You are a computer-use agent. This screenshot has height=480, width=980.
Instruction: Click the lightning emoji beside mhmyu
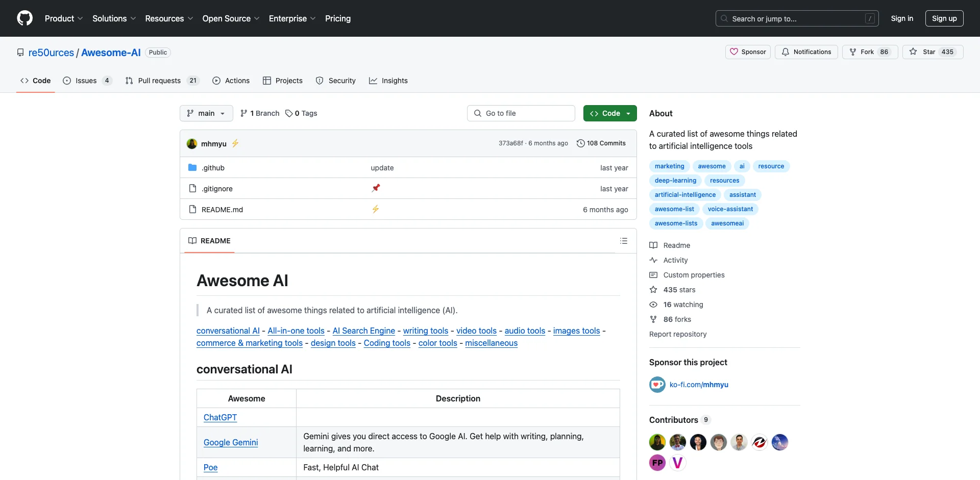coord(235,143)
